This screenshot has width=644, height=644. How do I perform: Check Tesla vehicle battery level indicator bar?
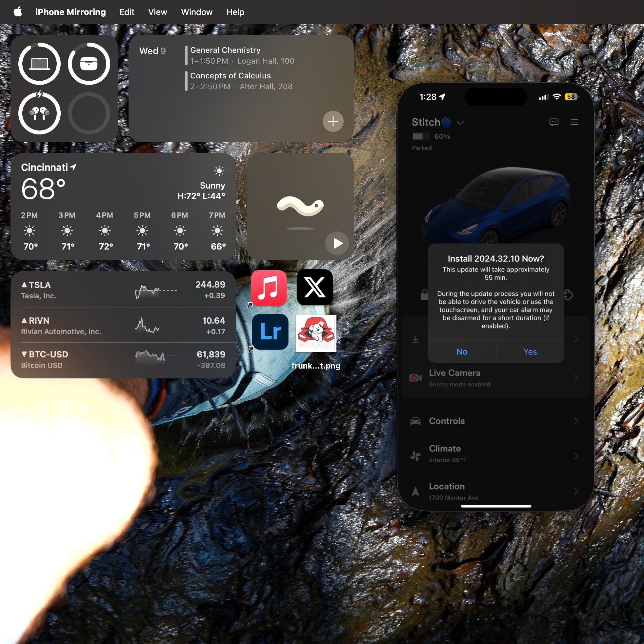pos(422,136)
